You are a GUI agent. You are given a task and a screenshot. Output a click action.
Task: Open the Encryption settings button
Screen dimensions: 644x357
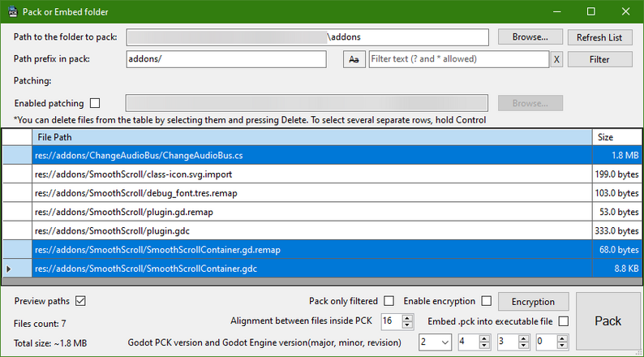(x=533, y=302)
